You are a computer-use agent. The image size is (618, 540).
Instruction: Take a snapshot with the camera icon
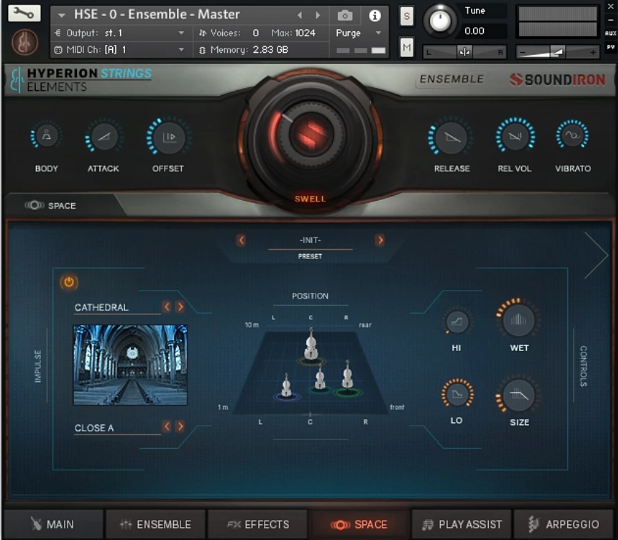pos(345,15)
